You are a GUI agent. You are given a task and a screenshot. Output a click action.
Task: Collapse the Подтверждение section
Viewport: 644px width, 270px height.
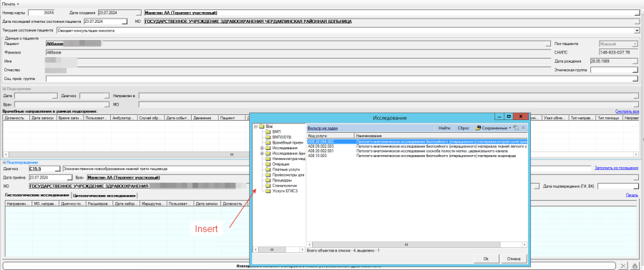tap(4, 163)
